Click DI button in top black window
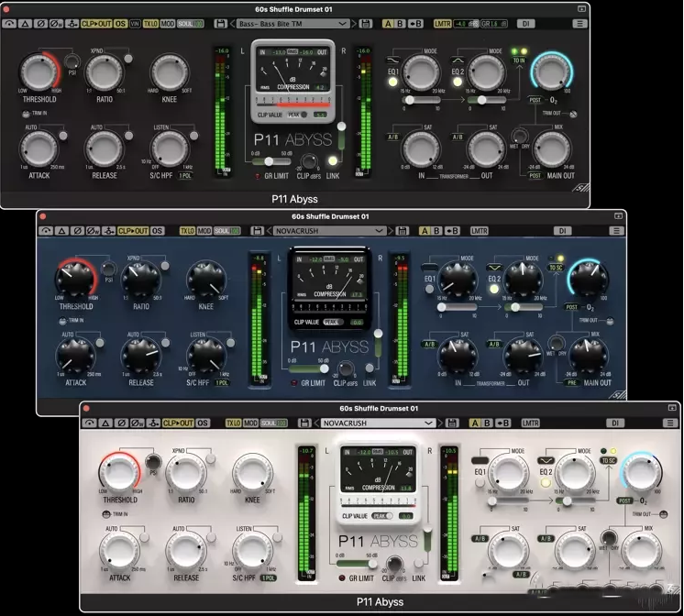Image resolution: width=684 pixels, height=616 pixels. [525, 24]
